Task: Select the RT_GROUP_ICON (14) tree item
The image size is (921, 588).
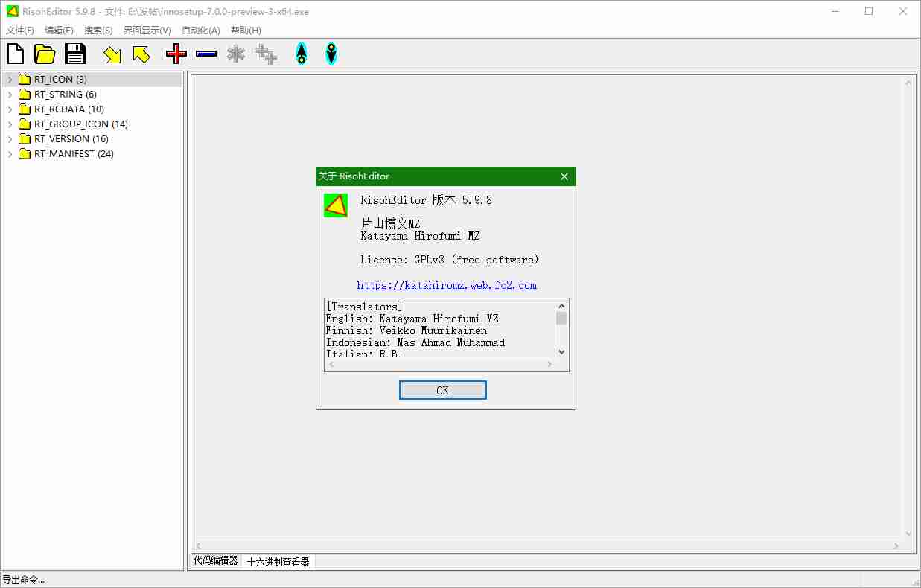Action: click(81, 124)
